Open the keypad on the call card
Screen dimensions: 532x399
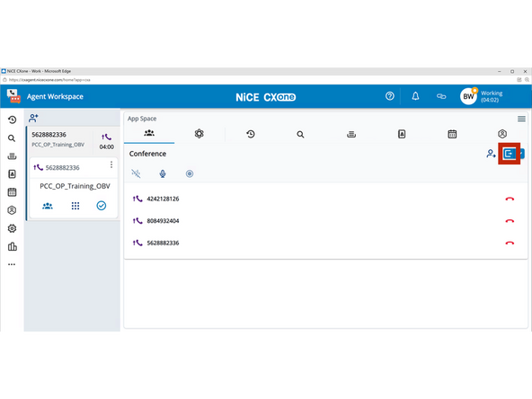(x=75, y=206)
